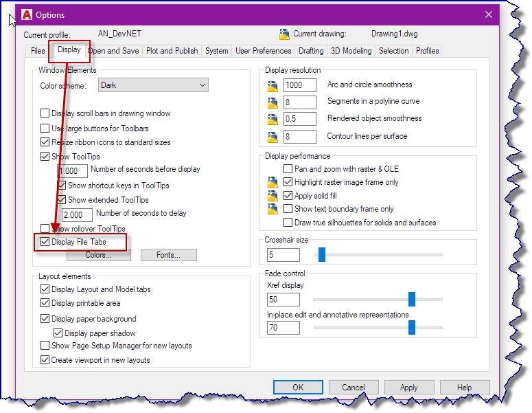The image size is (532, 413).
Task: Toggle the Show ToolTips checkbox
Action: click(45, 156)
